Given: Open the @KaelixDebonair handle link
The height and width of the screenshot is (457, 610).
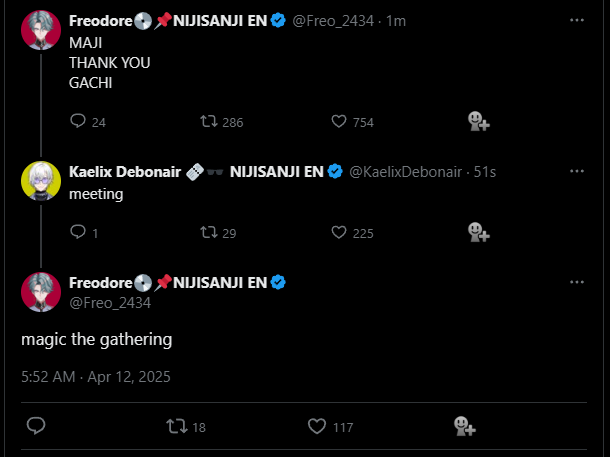Looking at the screenshot, I should (x=405, y=172).
